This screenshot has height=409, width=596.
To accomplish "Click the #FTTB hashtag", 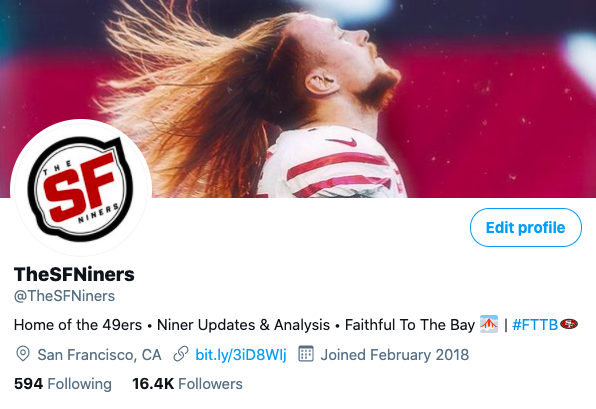I will coord(535,325).
